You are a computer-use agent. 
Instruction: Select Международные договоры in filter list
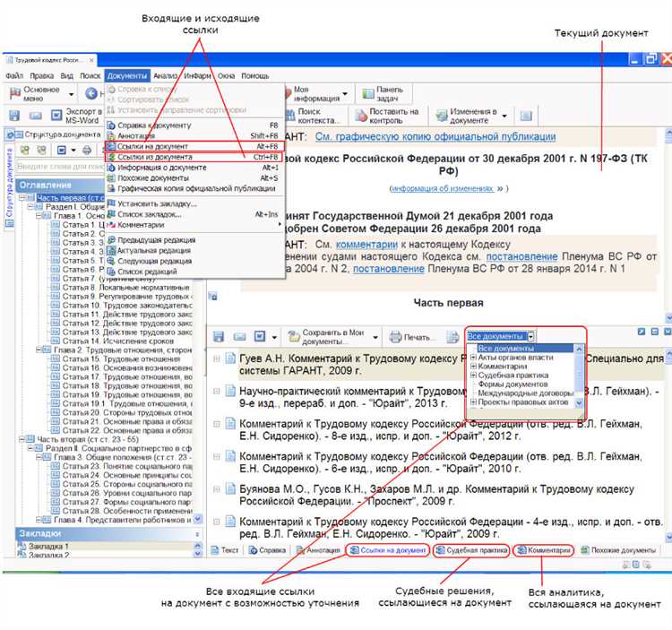[525, 393]
